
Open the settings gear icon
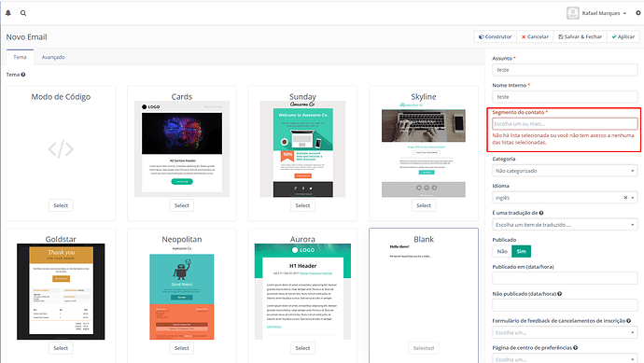(638, 13)
